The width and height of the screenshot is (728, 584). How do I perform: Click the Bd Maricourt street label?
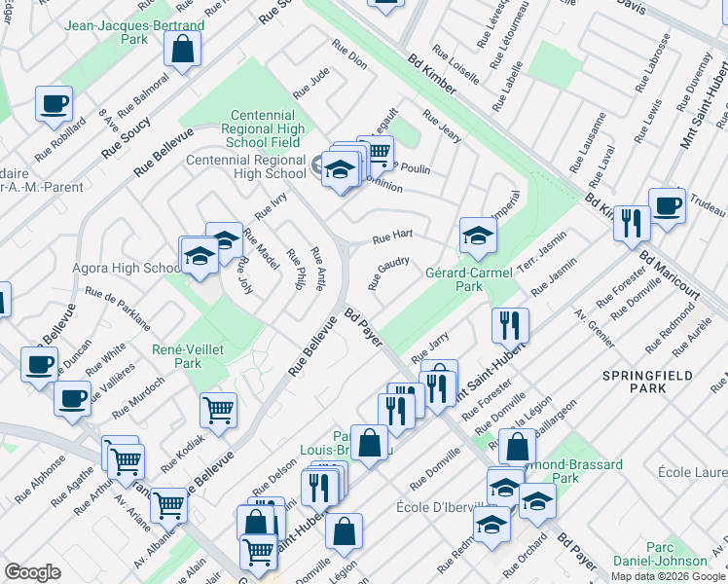669,275
